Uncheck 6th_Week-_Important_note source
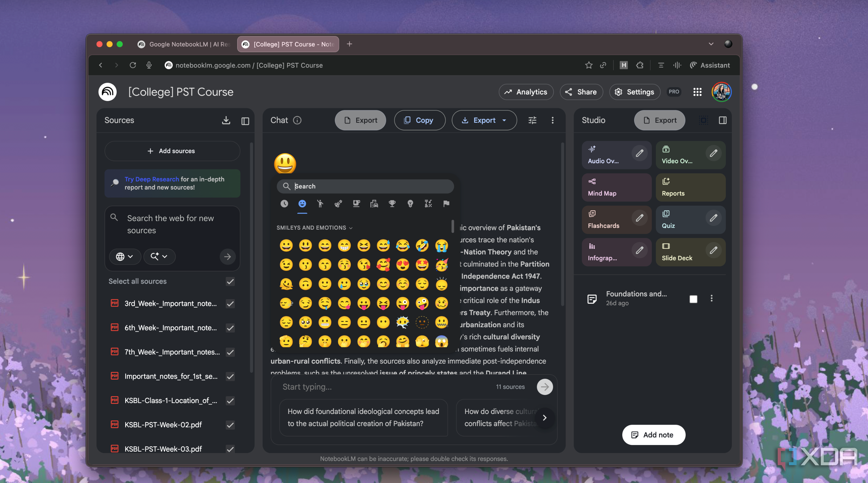The image size is (868, 483). (x=231, y=328)
